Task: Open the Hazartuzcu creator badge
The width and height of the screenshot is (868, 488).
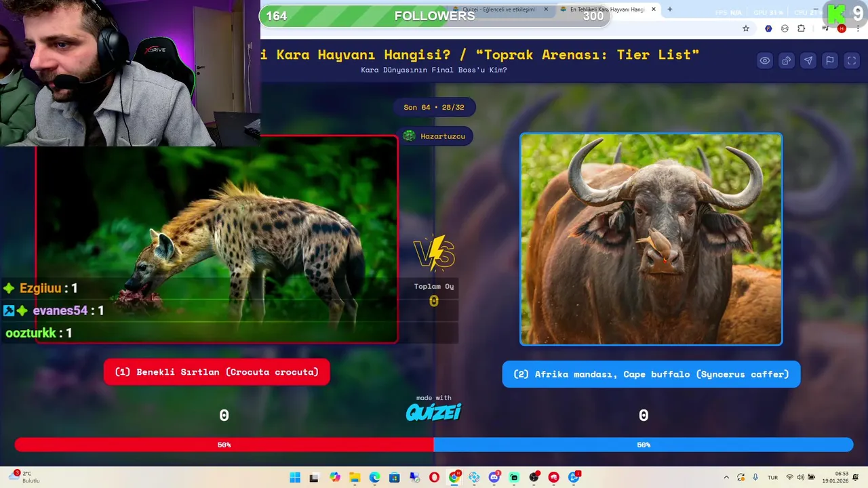Action: [x=435, y=136]
